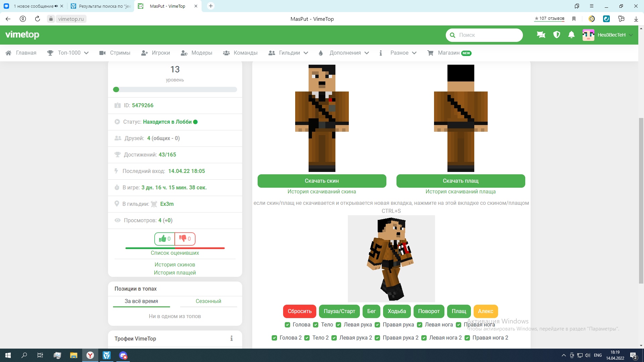
Task: Open the browser downloads arrow icon
Action: [x=636, y=19]
